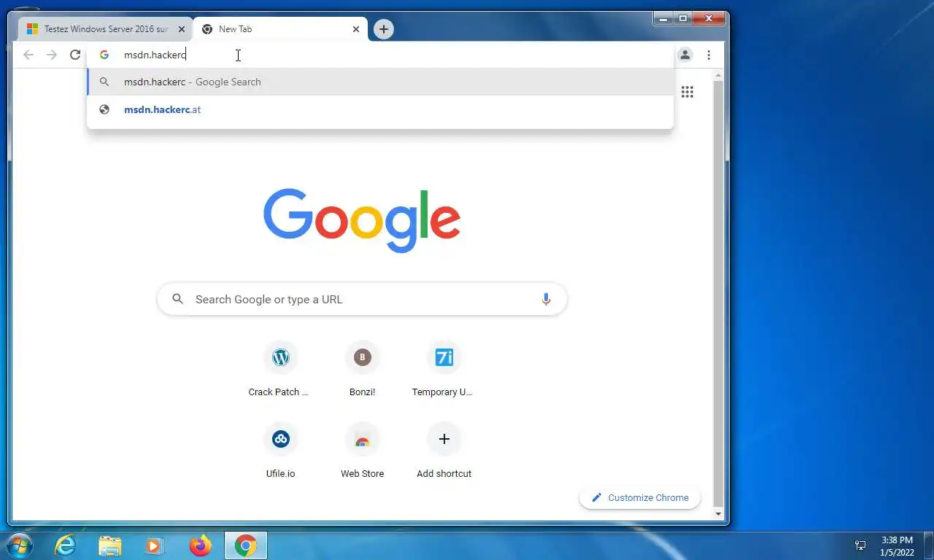Click the page scrollbar down arrow
Screen dimensions: 934x560
click(x=718, y=514)
